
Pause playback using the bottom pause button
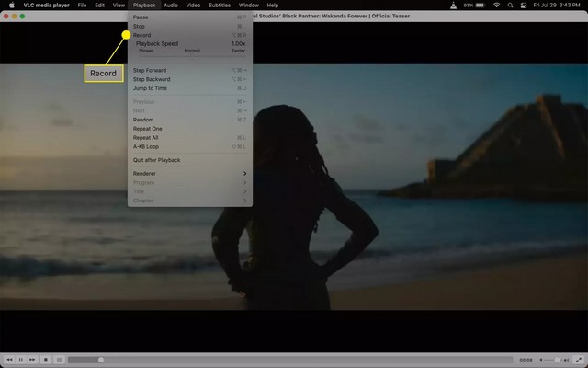(21, 359)
